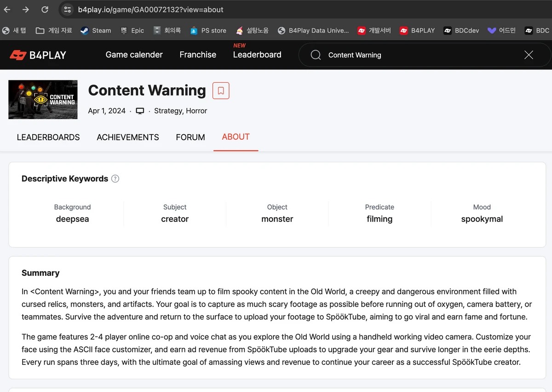Viewport: 552px width, 392px height.
Task: Click the Summary heading
Action: (x=40, y=273)
